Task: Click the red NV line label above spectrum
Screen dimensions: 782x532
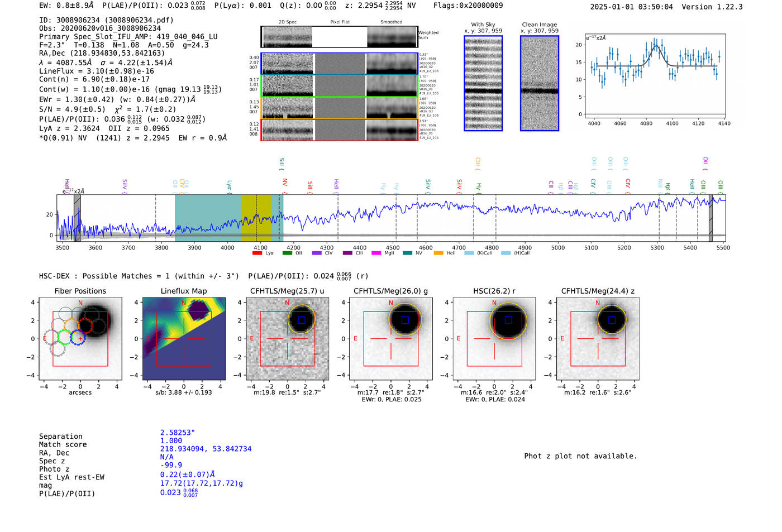Action: [285, 186]
